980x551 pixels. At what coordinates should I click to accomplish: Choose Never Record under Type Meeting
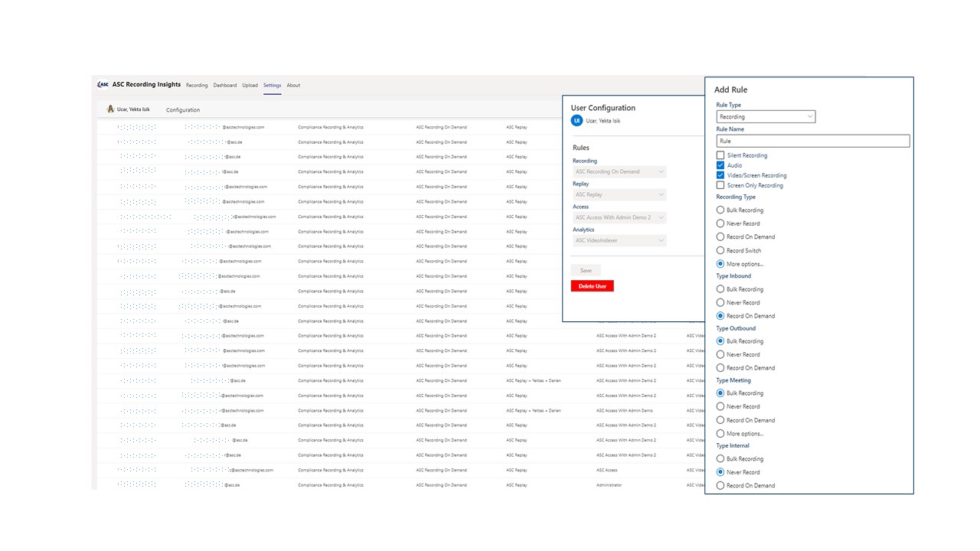click(720, 406)
